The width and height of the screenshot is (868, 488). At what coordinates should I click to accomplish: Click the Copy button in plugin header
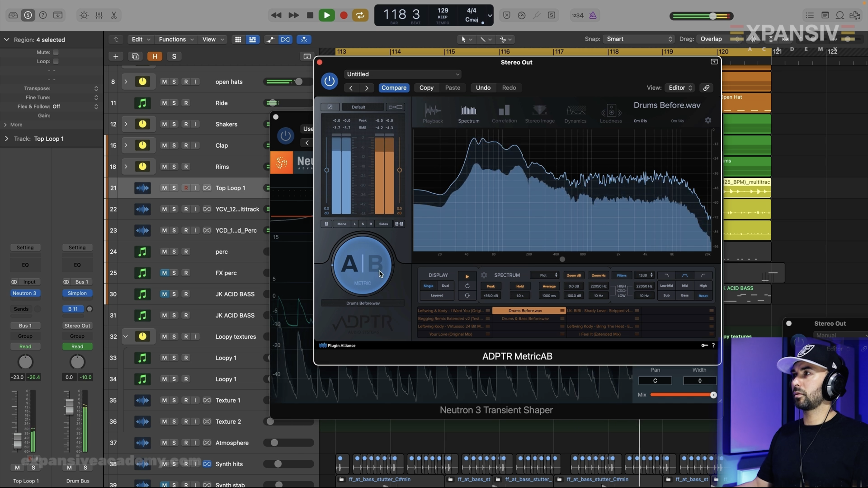[426, 88]
